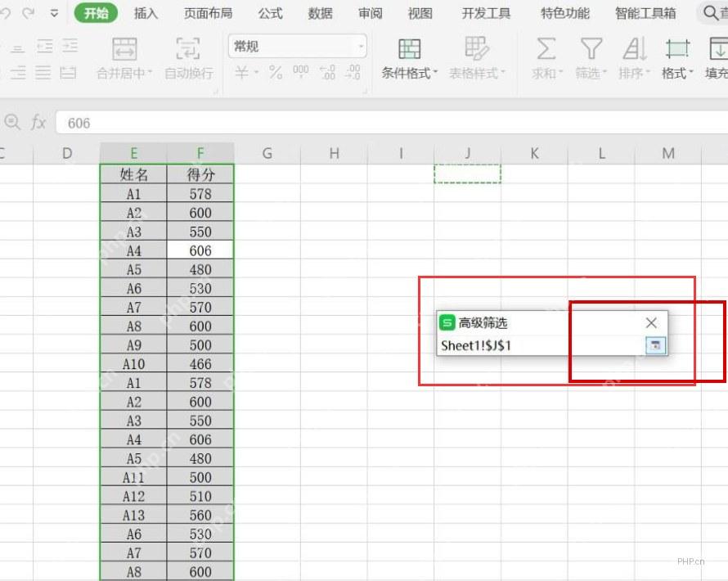Open the 数据 tab

(x=321, y=13)
